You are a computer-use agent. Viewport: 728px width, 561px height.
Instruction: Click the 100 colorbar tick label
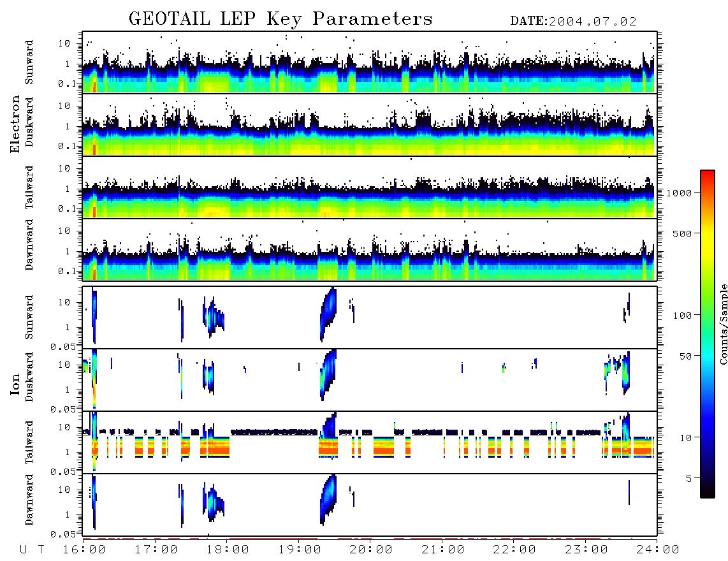pos(682,316)
